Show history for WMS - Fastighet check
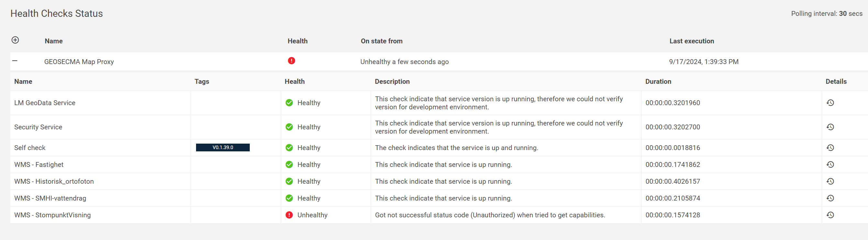 pyautogui.click(x=830, y=165)
